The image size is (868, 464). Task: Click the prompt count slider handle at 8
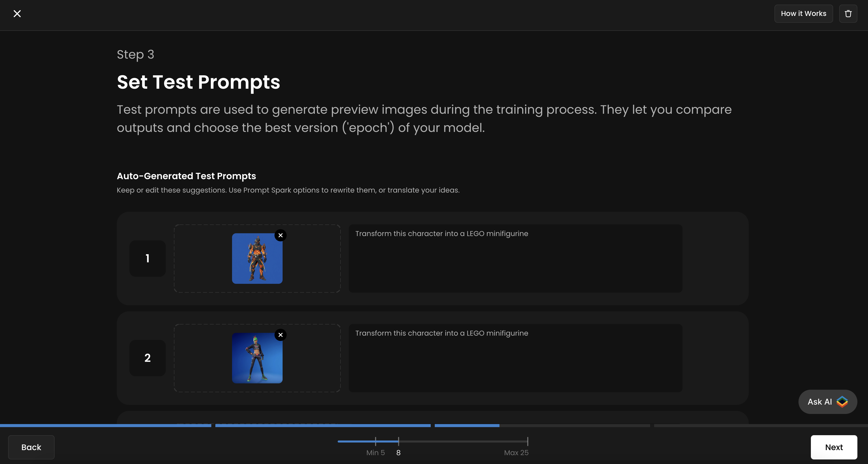pos(398,441)
